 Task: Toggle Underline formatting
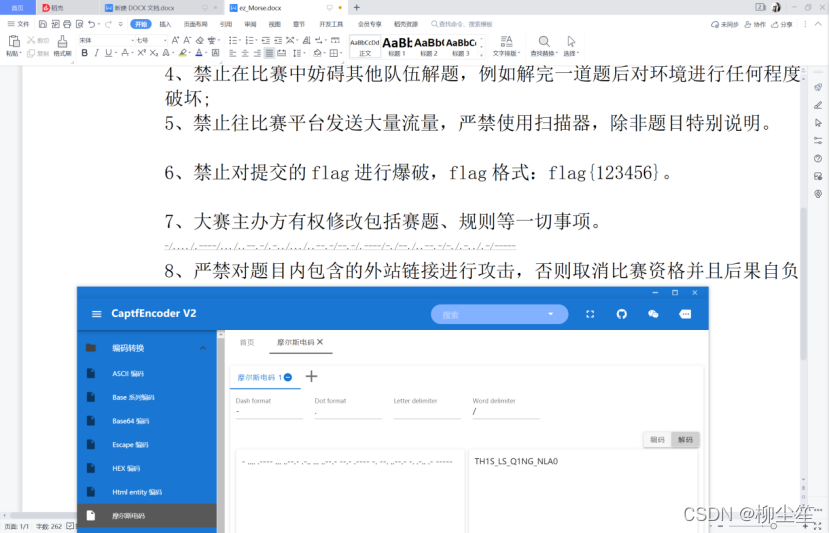pos(109,53)
